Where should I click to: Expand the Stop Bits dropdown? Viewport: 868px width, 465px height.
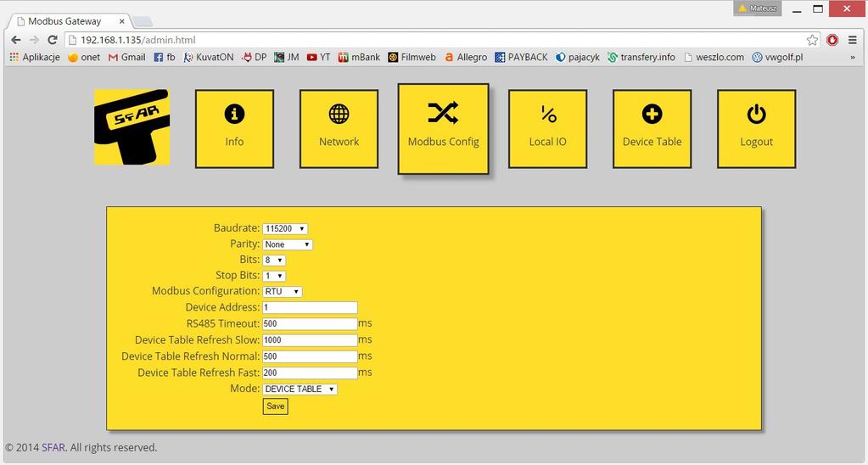(274, 276)
